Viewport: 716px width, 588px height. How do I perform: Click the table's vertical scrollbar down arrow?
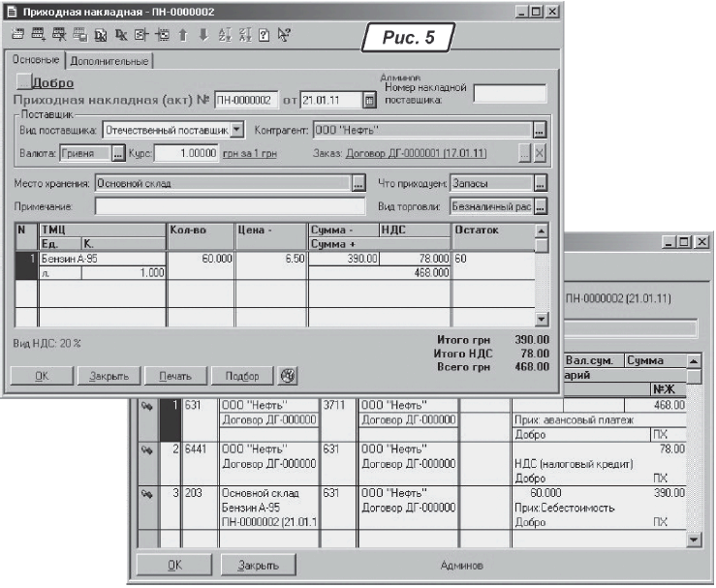542,319
